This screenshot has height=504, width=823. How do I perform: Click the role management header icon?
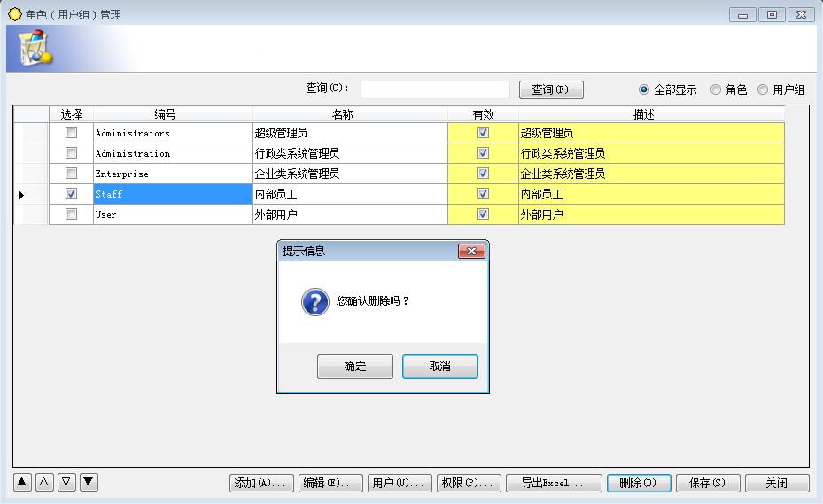[35, 49]
